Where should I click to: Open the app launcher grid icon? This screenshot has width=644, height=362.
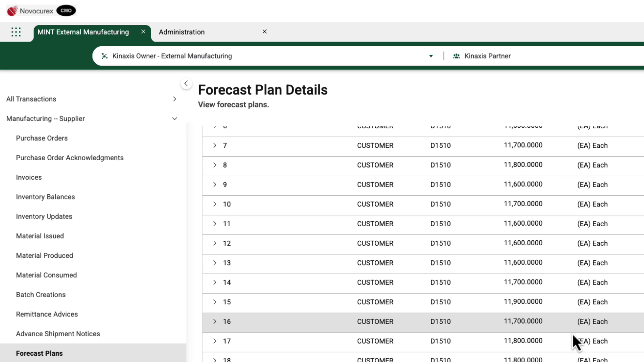tap(16, 32)
